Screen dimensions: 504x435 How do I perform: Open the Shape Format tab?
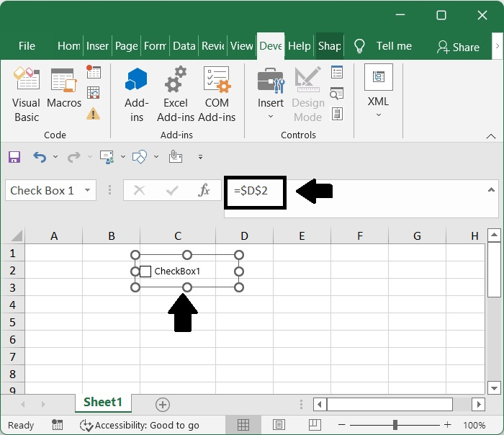330,46
